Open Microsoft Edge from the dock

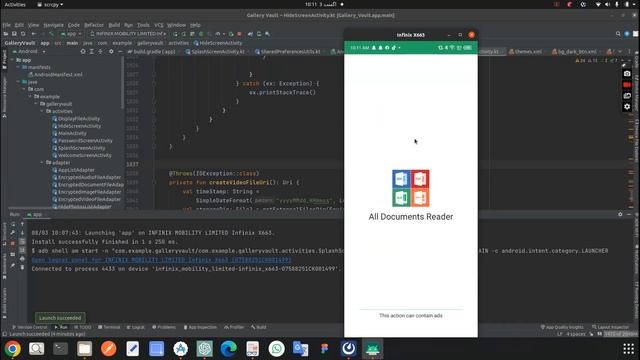(x=228, y=349)
